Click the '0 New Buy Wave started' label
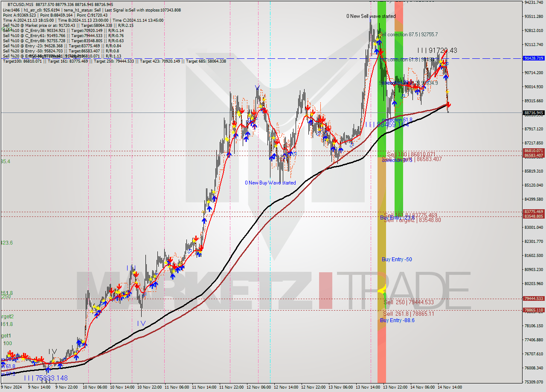Screen dimensions: 546x392 click(270, 183)
